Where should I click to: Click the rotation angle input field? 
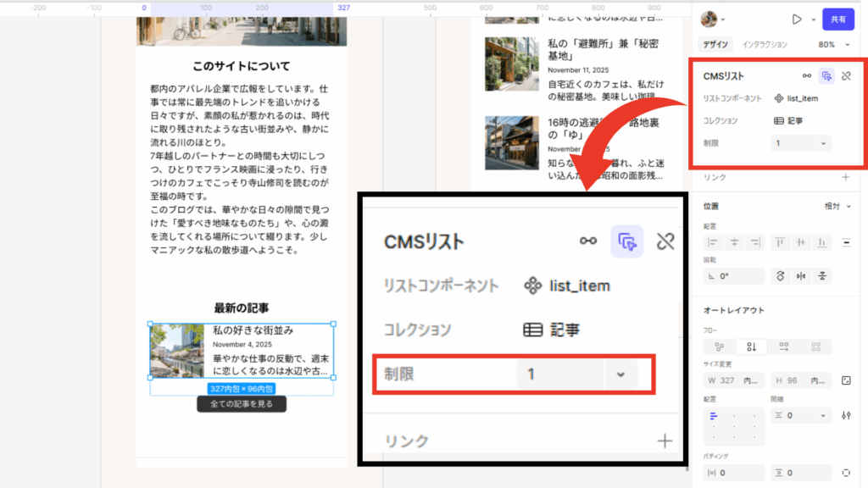click(734, 276)
